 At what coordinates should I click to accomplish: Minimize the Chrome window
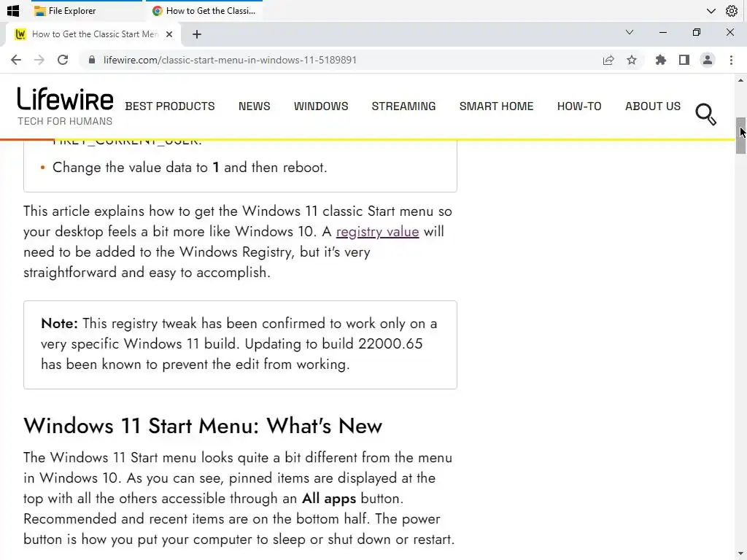(662, 32)
